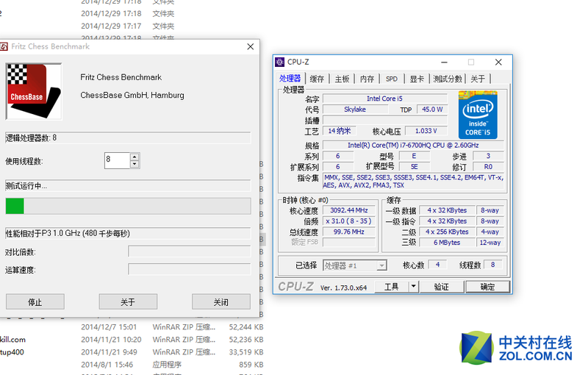Click the multiplier x 31.0 value

click(x=348, y=221)
